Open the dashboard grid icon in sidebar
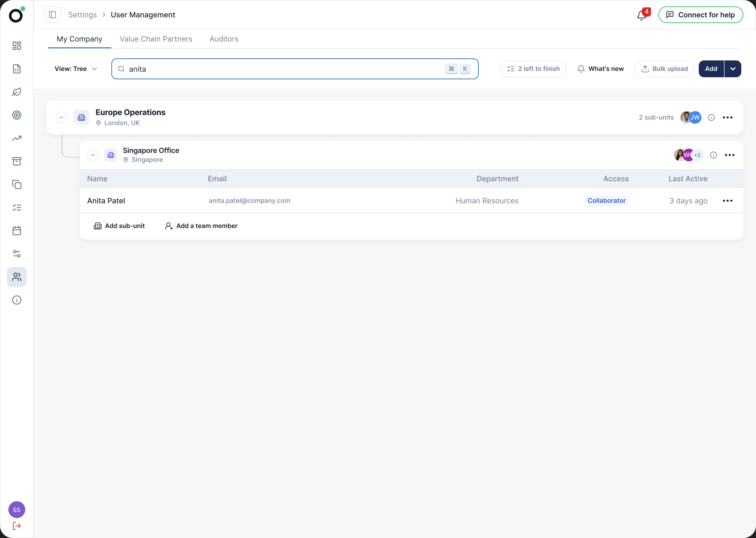This screenshot has height=538, width=756. [x=17, y=46]
